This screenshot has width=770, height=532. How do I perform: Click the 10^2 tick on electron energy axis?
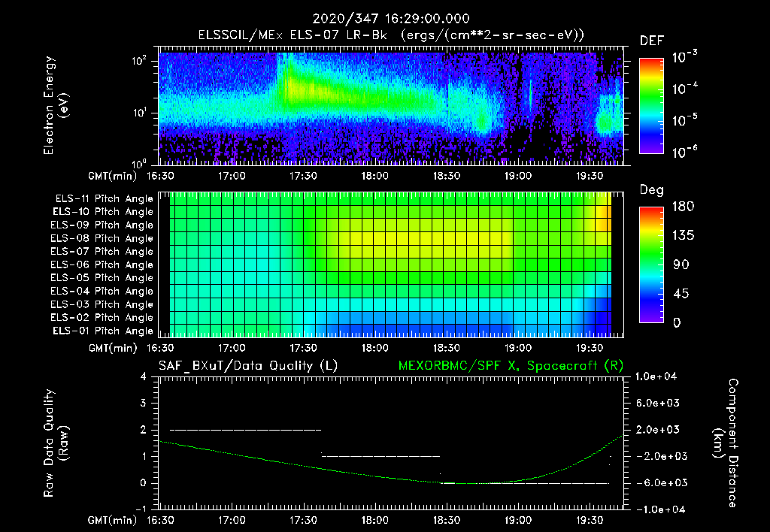140,61
